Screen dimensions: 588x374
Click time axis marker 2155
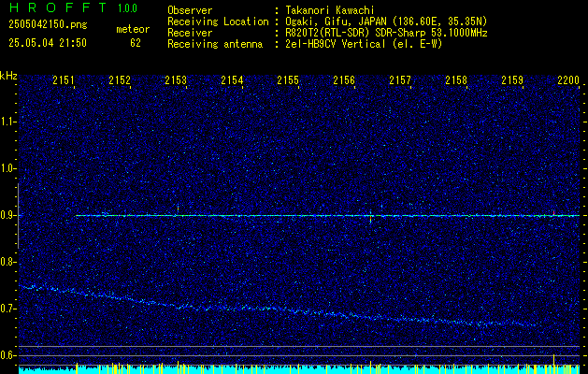[x=288, y=80]
